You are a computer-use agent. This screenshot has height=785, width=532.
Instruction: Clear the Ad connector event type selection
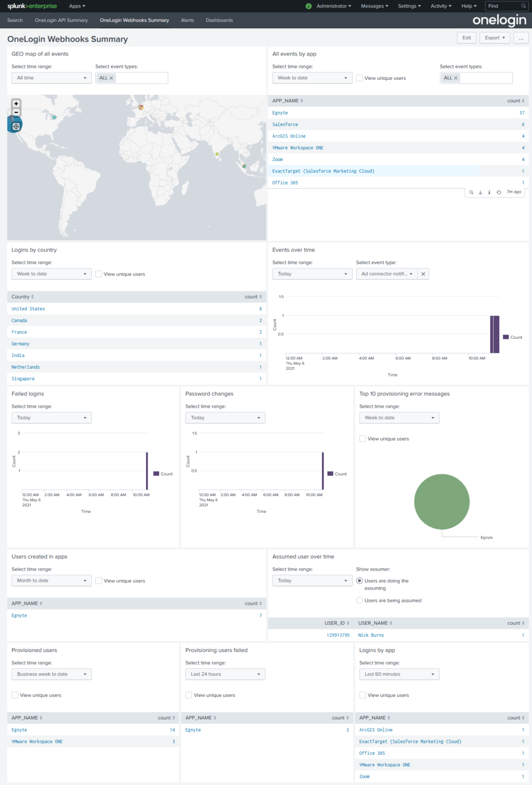(423, 274)
